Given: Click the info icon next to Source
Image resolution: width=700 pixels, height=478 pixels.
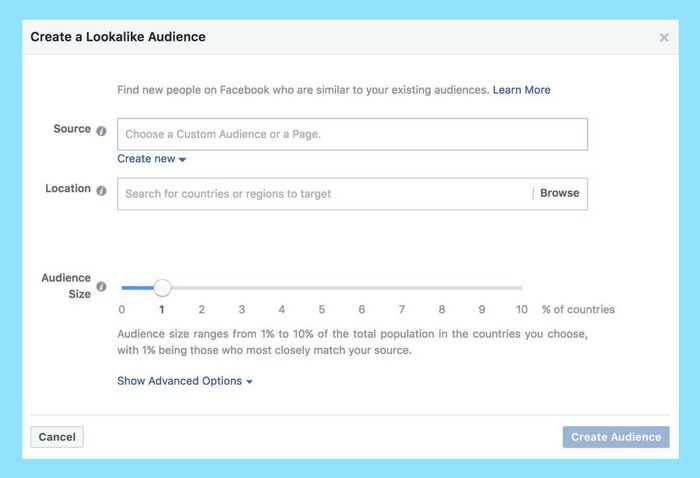Looking at the screenshot, I should pyautogui.click(x=101, y=130).
